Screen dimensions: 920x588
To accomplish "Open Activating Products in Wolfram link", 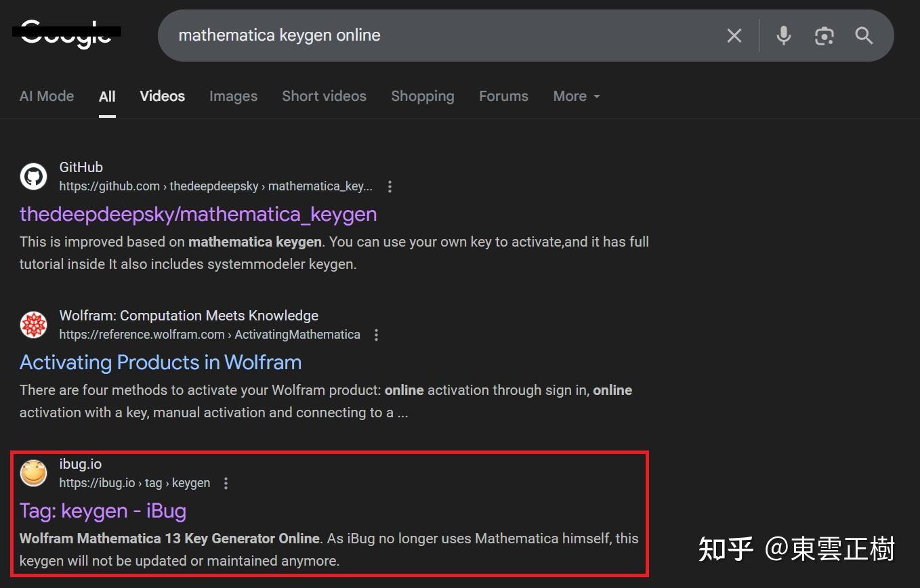I will [161, 362].
